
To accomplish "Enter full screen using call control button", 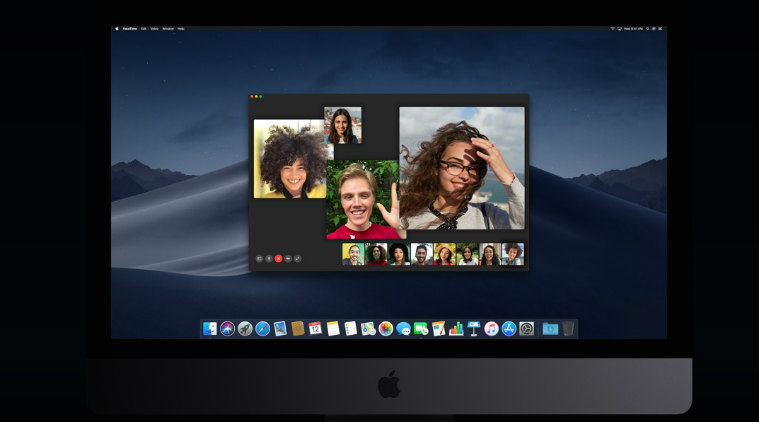I will tap(298, 258).
